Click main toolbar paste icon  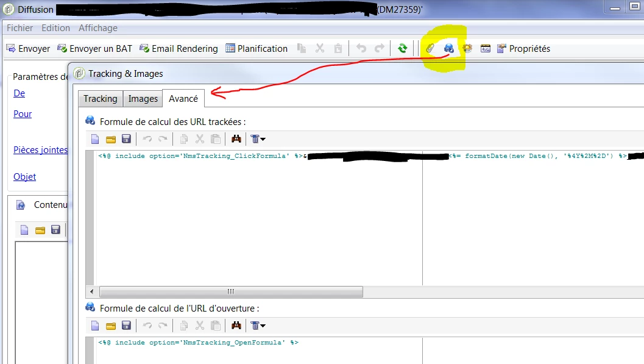coord(338,49)
